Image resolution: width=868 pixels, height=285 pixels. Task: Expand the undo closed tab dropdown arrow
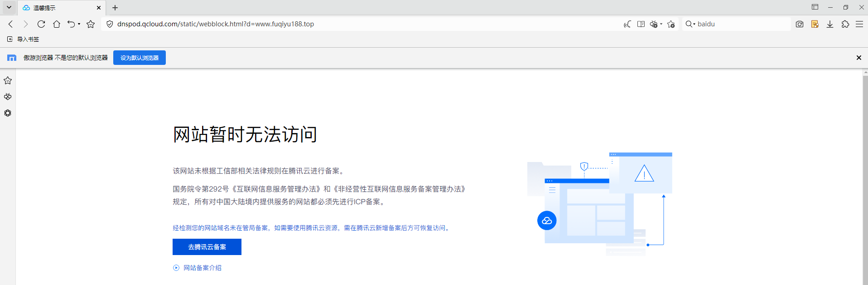79,24
